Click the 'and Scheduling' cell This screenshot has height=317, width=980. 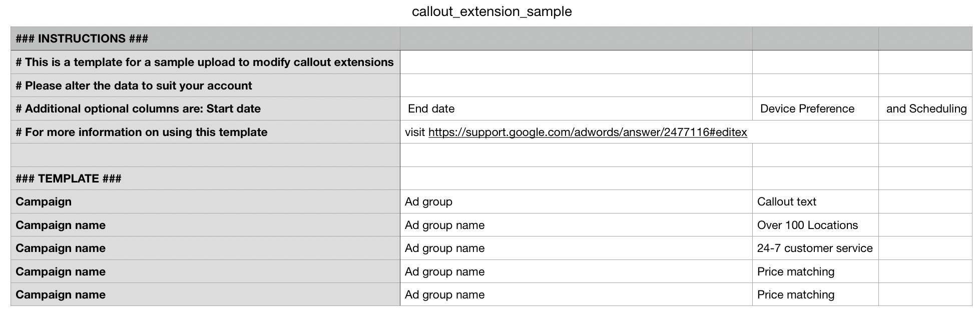click(x=926, y=109)
